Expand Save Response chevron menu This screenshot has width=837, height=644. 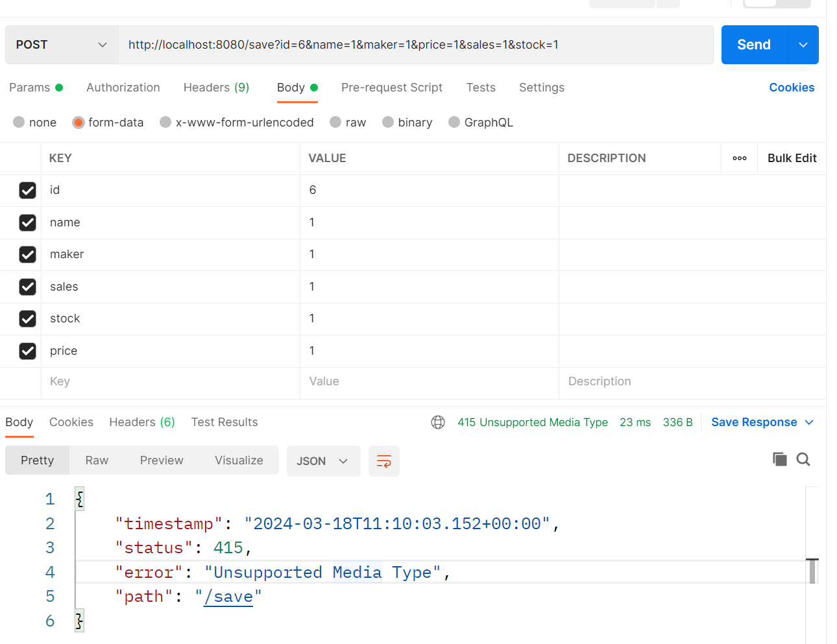click(x=809, y=422)
